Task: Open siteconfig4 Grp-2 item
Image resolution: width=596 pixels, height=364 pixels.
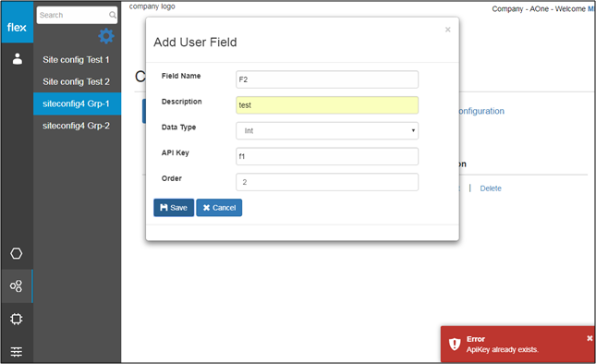Action: 76,126
